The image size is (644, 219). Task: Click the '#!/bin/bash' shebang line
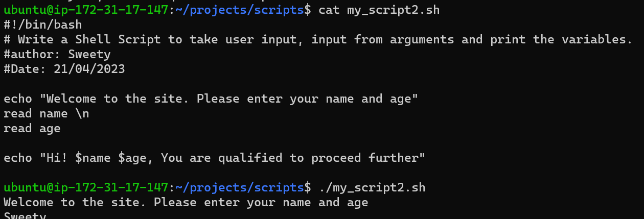43,25
